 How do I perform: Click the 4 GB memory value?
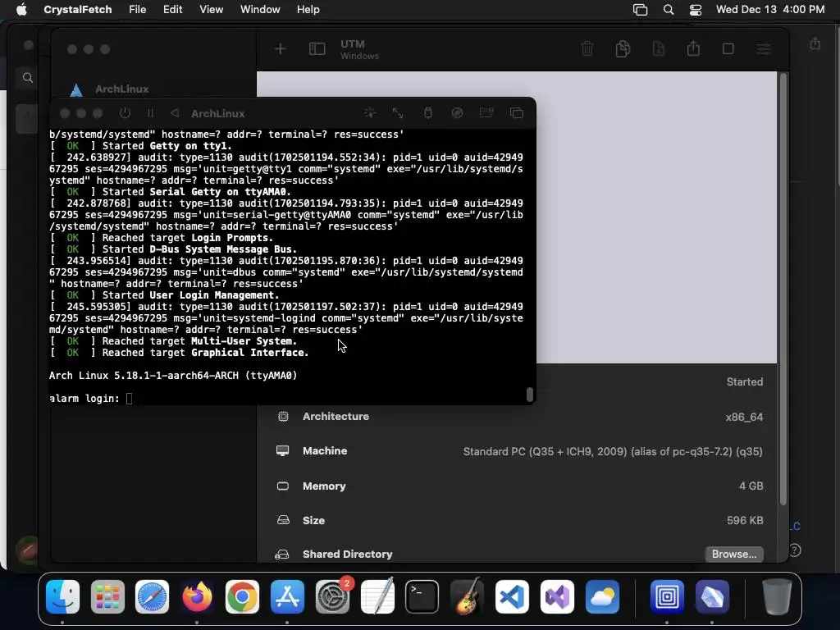[751, 486]
